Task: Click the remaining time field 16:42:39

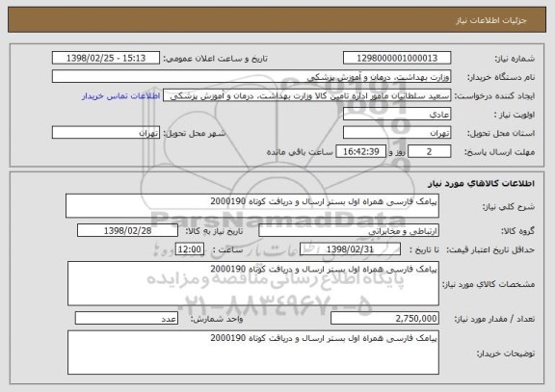Action: click(360, 151)
